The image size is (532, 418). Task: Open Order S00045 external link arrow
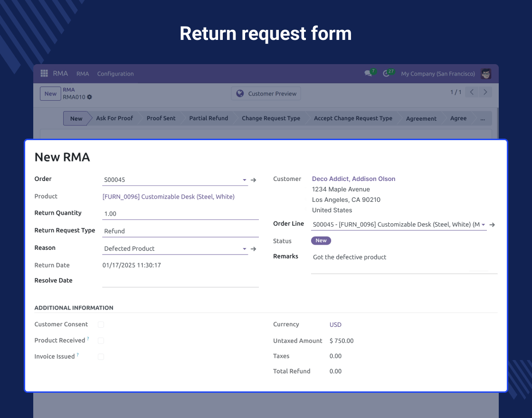click(x=254, y=180)
